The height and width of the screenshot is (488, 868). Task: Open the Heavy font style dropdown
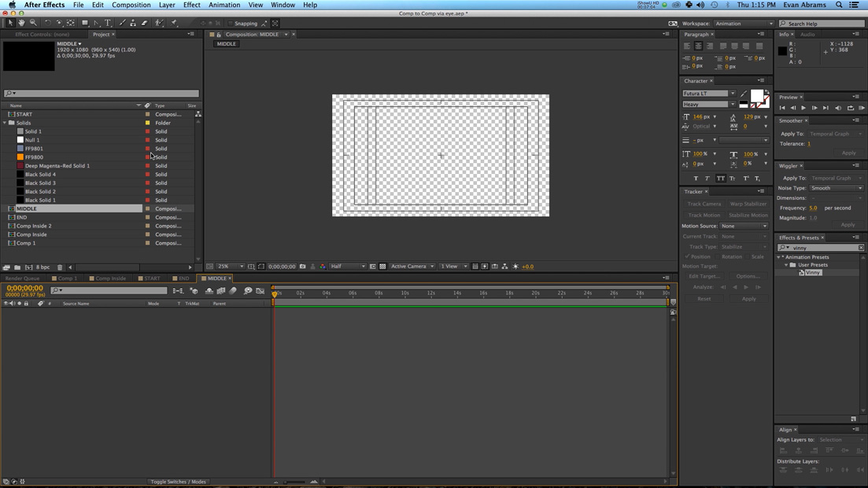708,104
